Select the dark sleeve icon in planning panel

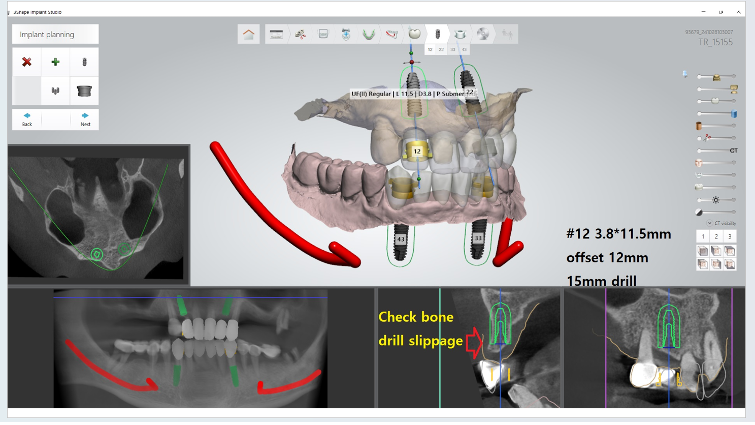84,90
